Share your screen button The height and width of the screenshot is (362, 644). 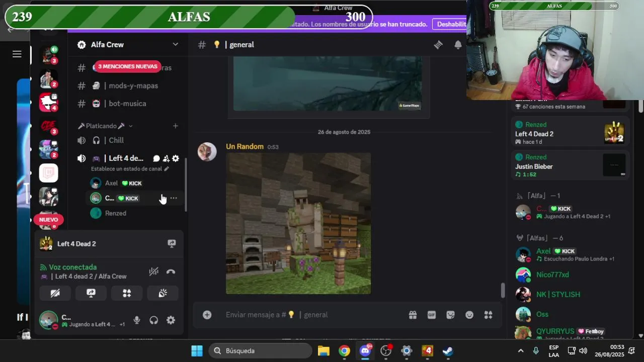click(x=91, y=293)
